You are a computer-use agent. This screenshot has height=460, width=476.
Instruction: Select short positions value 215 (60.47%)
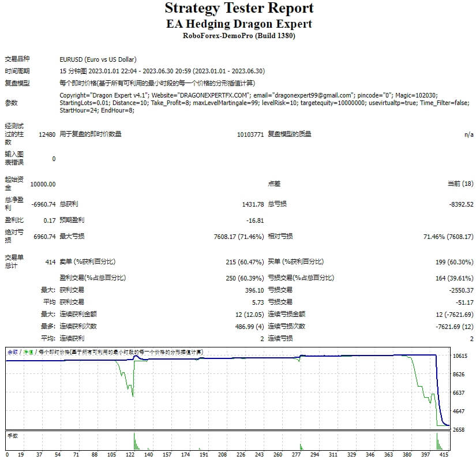click(245, 262)
